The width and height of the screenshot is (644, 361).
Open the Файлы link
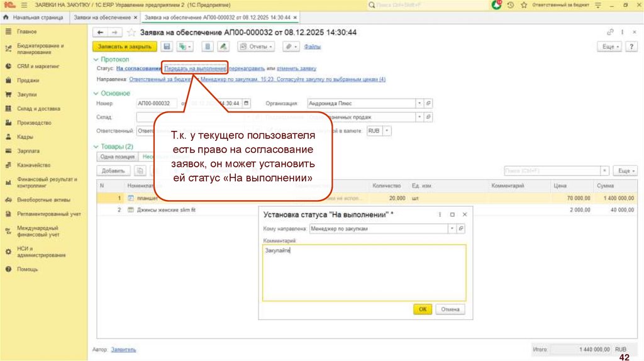312,47
